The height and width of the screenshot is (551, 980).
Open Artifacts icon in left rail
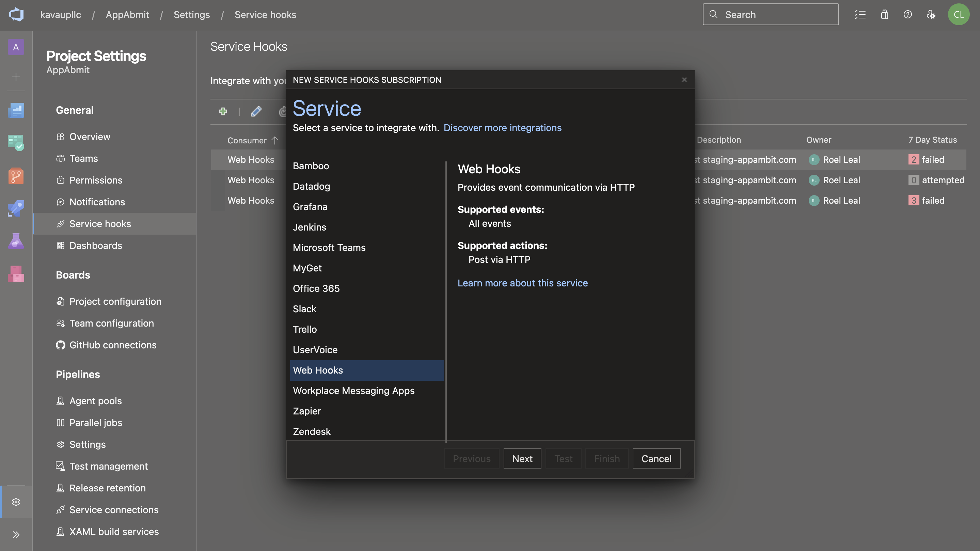[16, 273]
